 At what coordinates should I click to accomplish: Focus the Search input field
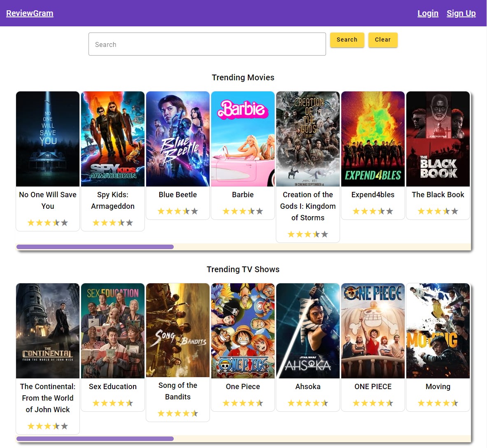coord(207,44)
